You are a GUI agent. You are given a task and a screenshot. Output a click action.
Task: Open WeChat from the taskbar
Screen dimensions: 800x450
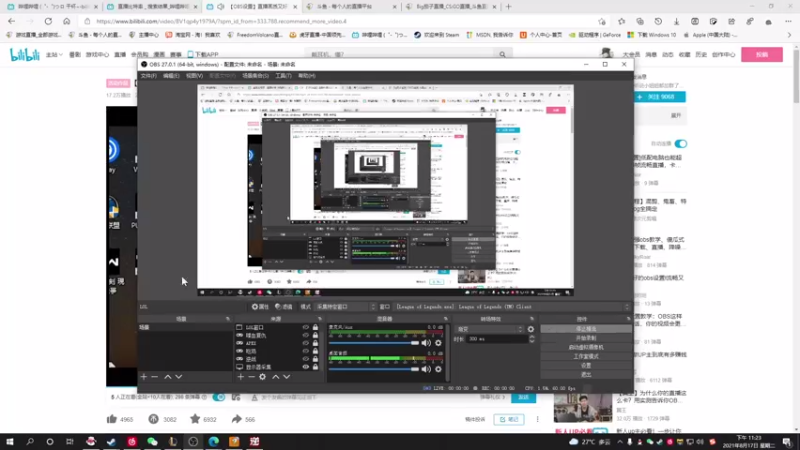point(152,441)
